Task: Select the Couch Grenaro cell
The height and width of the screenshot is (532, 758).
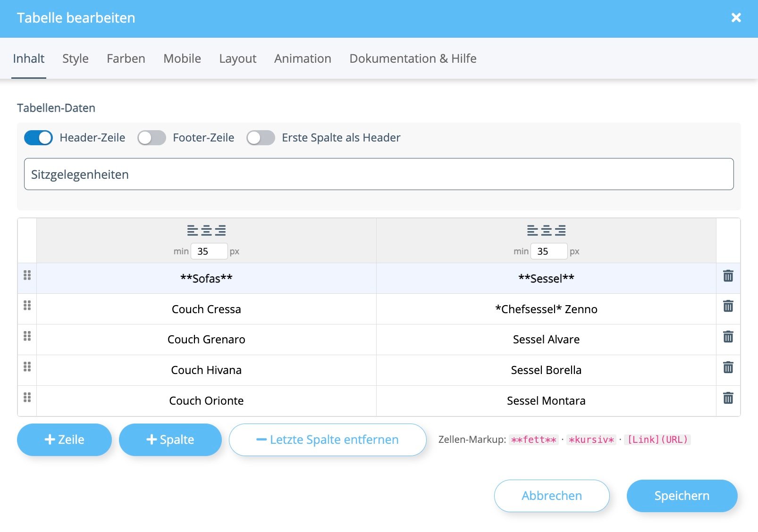Action: [206, 340]
